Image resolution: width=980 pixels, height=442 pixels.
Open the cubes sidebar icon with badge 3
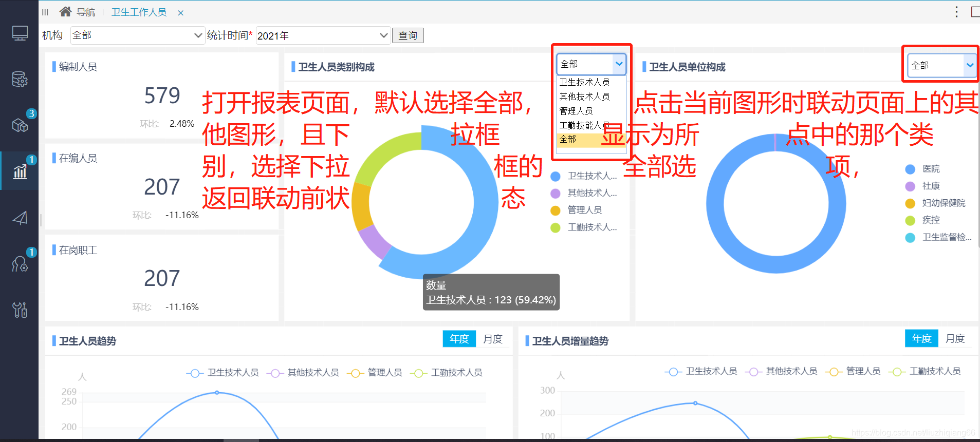click(20, 125)
